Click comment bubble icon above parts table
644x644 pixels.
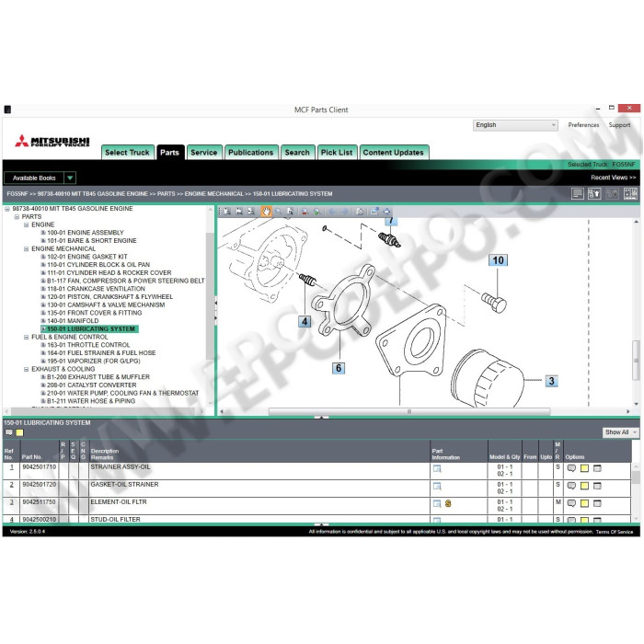(8, 432)
